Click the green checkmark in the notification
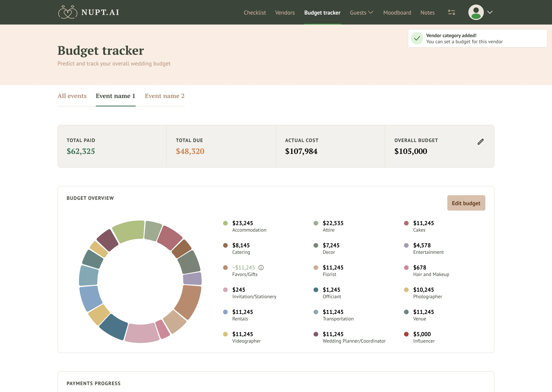Screen dimensions: 552x392 click(x=417, y=38)
